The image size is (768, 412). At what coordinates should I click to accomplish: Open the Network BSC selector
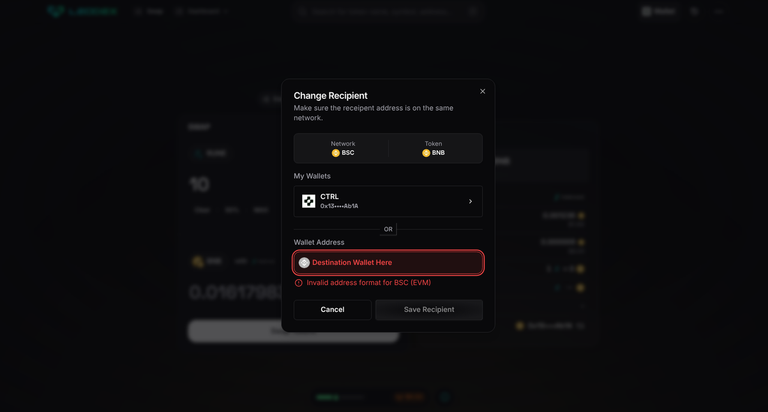(342, 148)
